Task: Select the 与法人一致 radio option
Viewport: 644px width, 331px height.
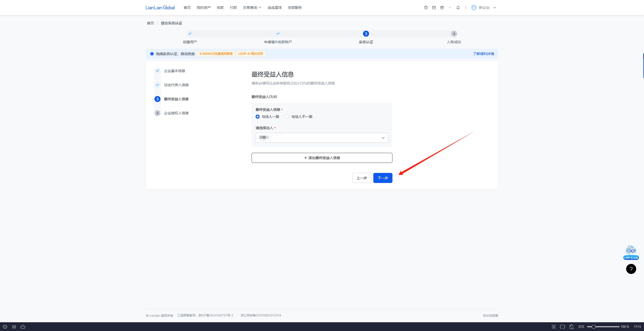Action: tap(258, 117)
